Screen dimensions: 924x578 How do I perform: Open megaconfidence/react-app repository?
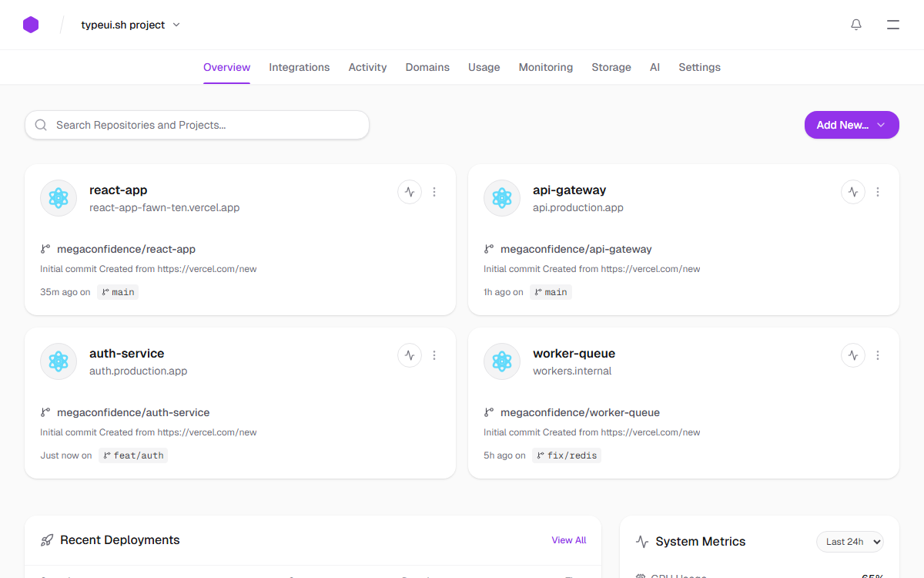click(126, 249)
